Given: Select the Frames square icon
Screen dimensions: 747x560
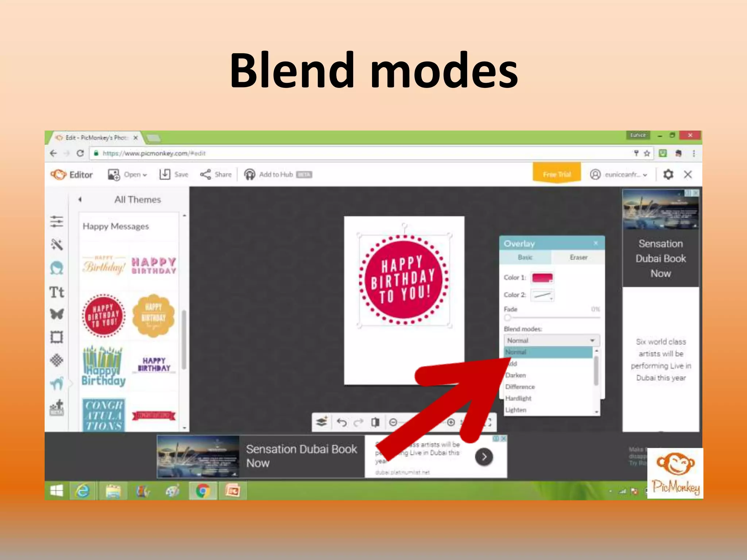Looking at the screenshot, I should 57,337.
